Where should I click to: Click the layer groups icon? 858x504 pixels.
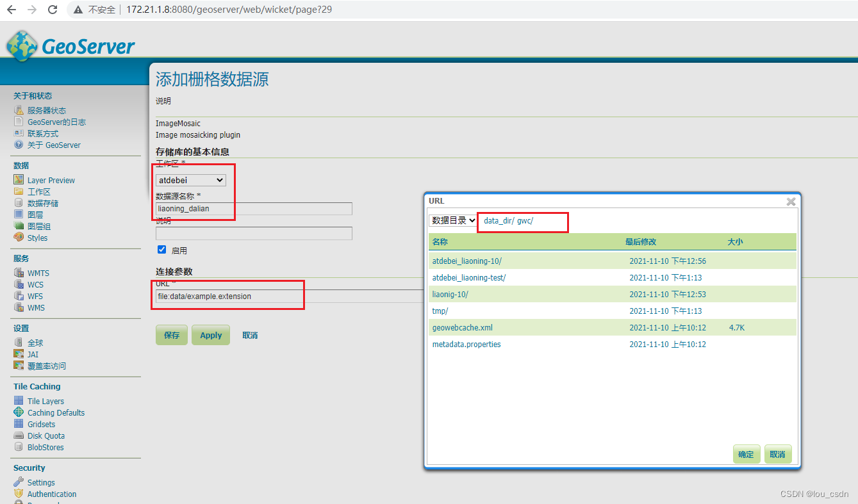[19, 226]
